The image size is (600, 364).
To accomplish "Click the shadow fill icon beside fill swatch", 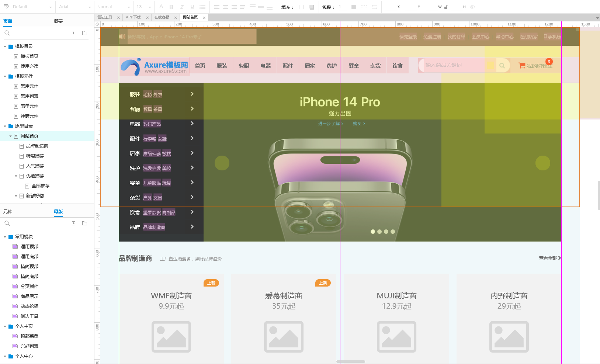I will click(312, 7).
